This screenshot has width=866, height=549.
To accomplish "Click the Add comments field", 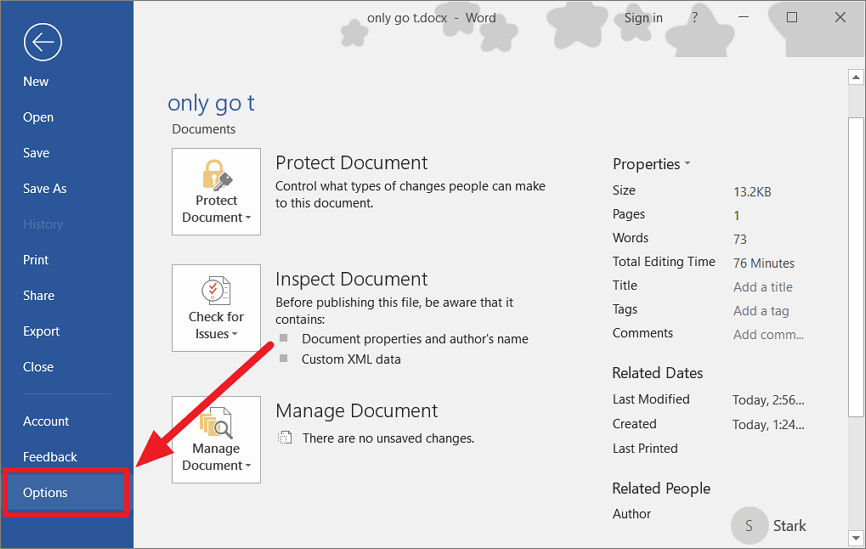I will 768,335.
